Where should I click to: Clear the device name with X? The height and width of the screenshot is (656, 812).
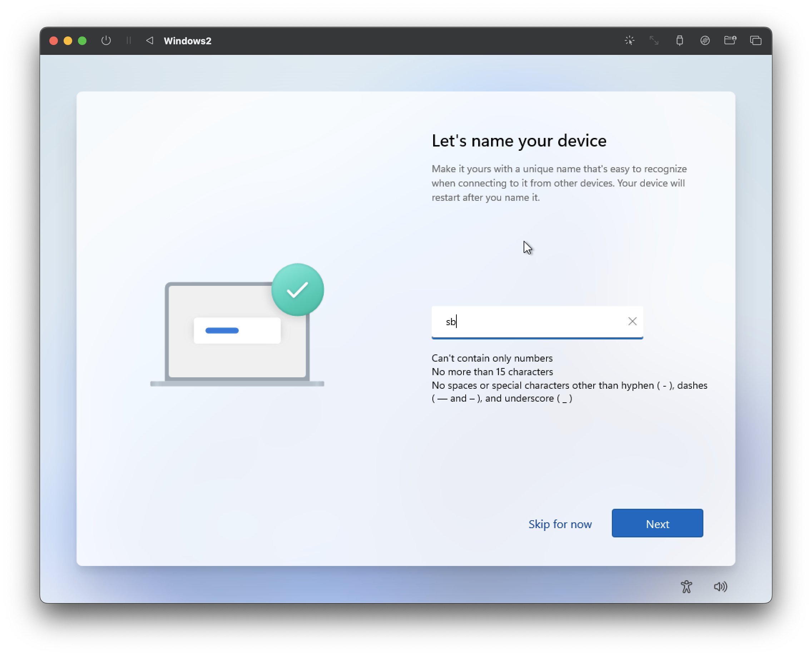point(632,321)
